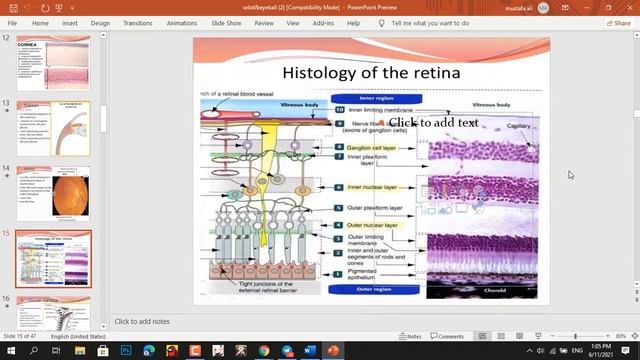
Task: Switch to Normal view icon
Action: point(482,336)
